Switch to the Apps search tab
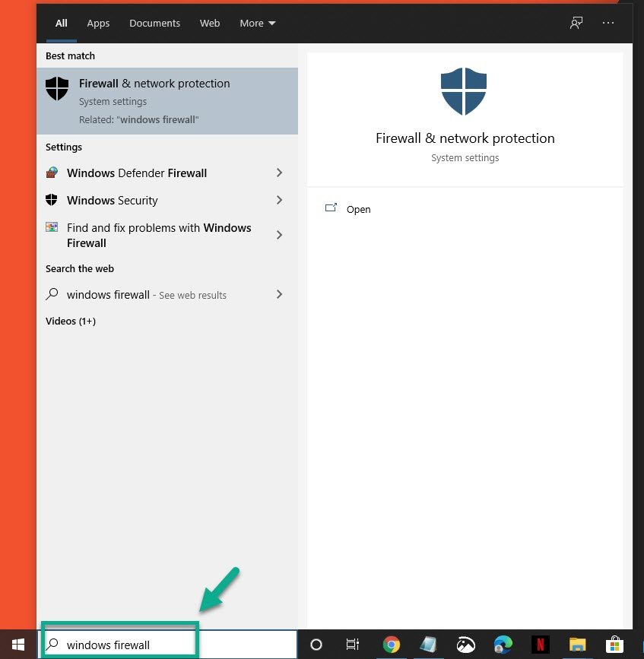The width and height of the screenshot is (644, 659). click(98, 23)
